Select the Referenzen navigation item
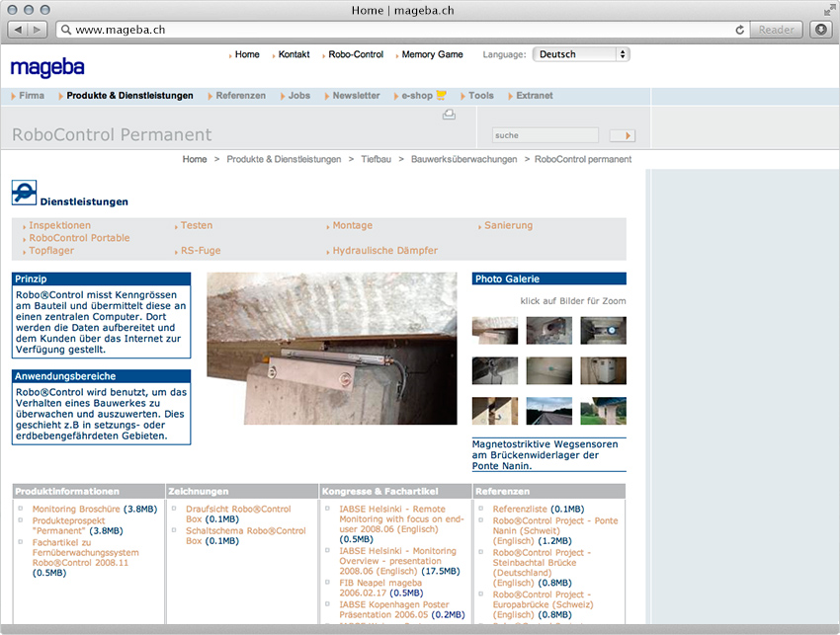The height and width of the screenshot is (635, 840). coord(240,96)
